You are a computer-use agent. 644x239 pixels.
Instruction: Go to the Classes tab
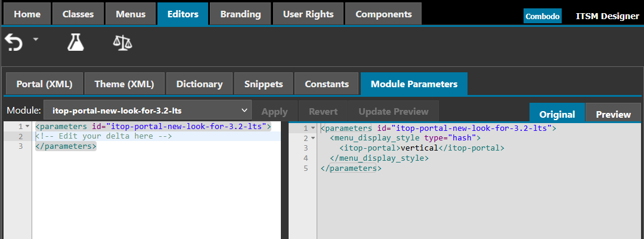[78, 14]
